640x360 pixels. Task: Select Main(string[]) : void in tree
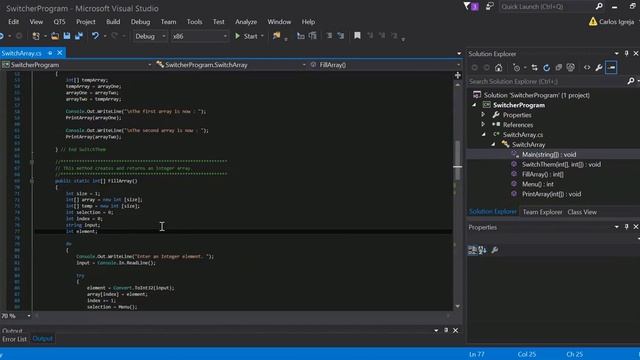point(549,154)
